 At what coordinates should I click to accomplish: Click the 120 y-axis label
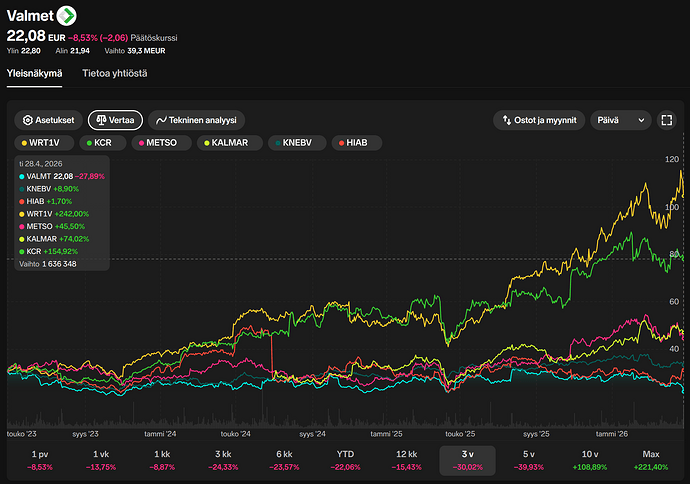(x=672, y=159)
